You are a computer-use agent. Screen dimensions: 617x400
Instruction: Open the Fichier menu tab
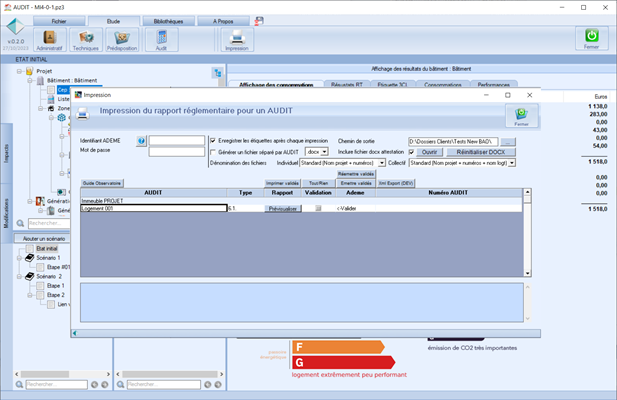(59, 21)
